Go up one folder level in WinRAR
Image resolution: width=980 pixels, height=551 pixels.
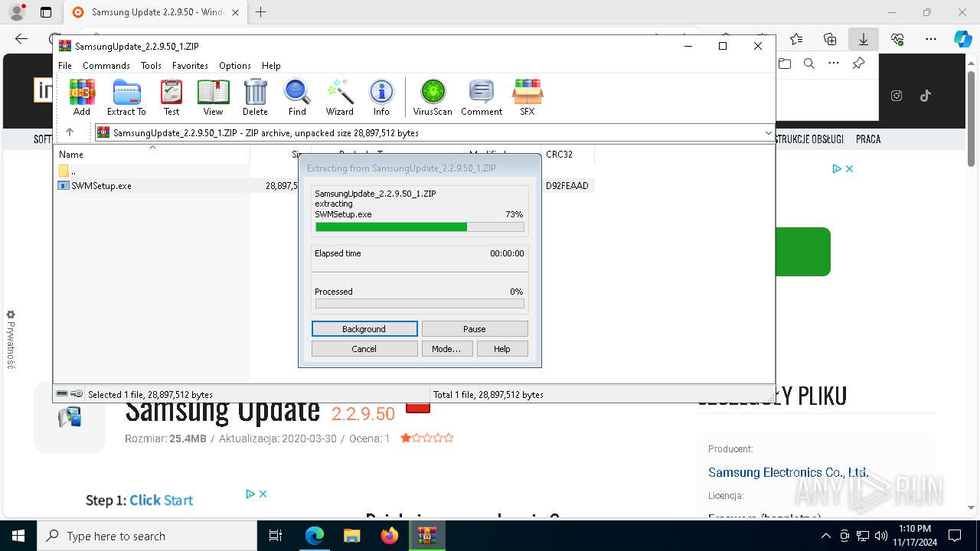pyautogui.click(x=70, y=132)
